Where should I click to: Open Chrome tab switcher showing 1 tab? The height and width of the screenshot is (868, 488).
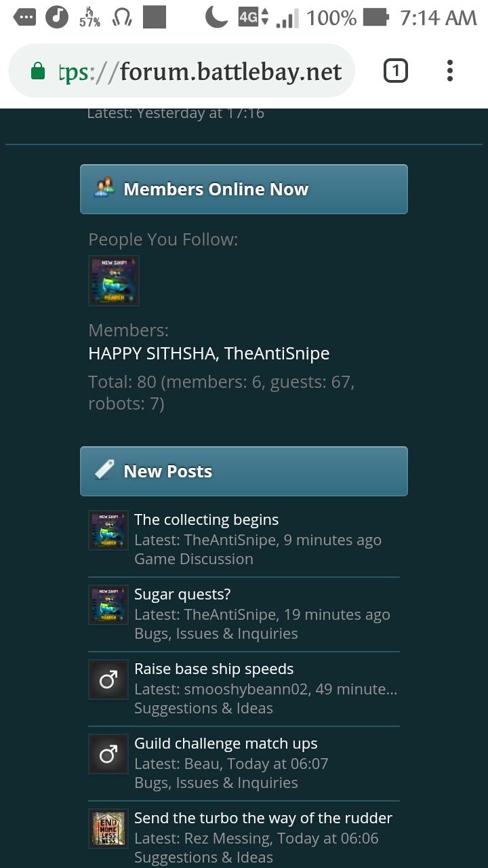tap(396, 71)
